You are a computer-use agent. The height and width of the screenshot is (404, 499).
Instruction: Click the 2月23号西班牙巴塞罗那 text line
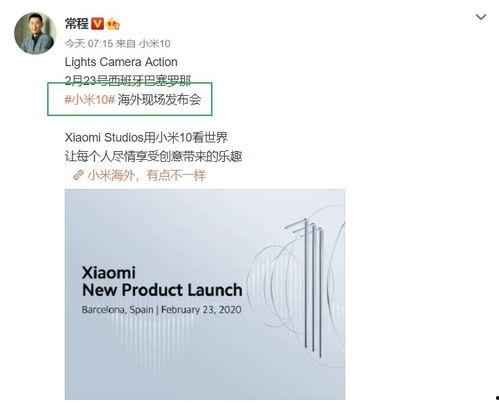click(128, 80)
